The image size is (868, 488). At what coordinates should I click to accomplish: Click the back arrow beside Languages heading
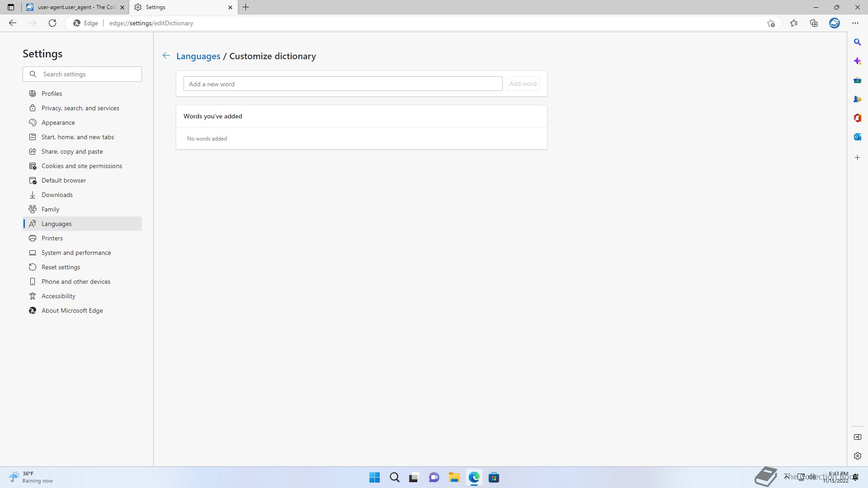pos(166,56)
